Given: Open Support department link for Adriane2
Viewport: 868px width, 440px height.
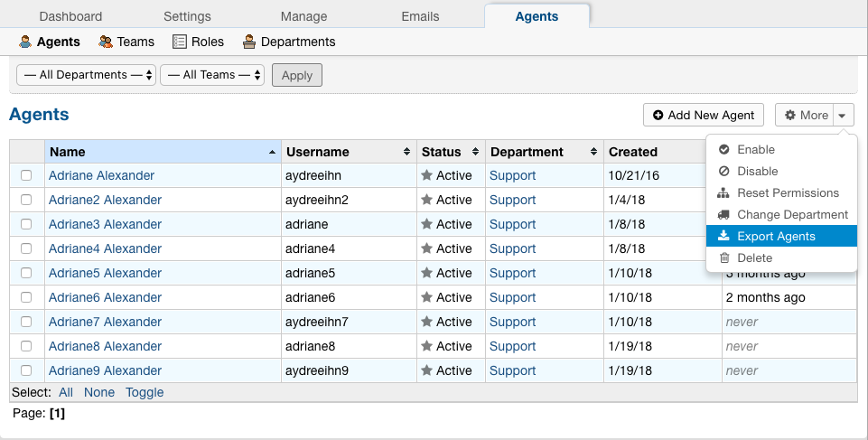Looking at the screenshot, I should (x=513, y=201).
